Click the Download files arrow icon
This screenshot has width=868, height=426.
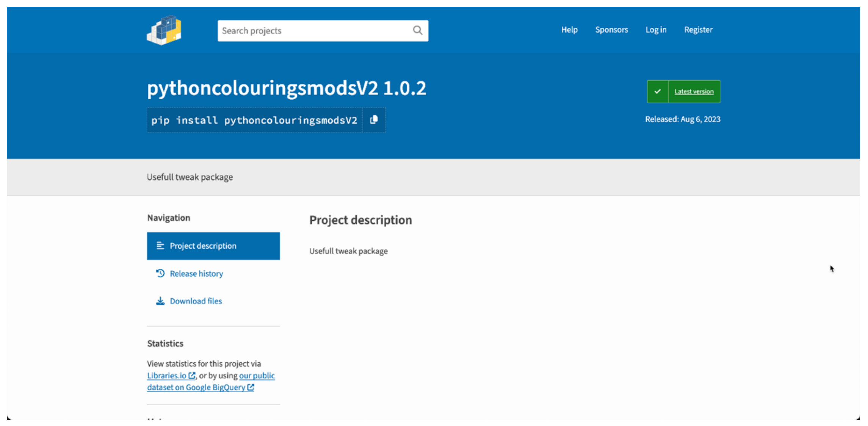point(160,301)
